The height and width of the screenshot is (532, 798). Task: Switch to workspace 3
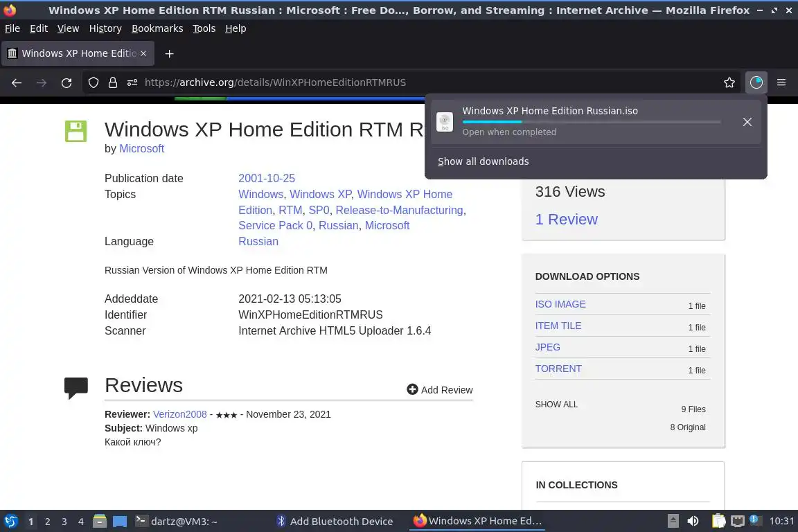coord(64,522)
